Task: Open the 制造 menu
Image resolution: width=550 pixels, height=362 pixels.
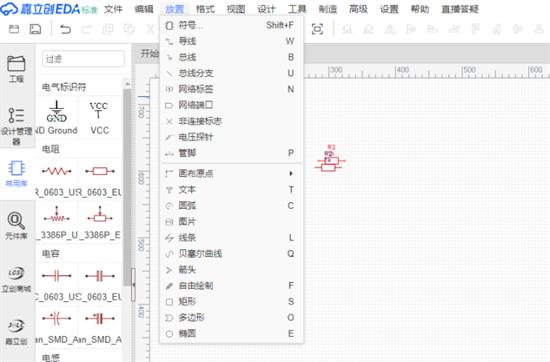Action: coord(328,9)
